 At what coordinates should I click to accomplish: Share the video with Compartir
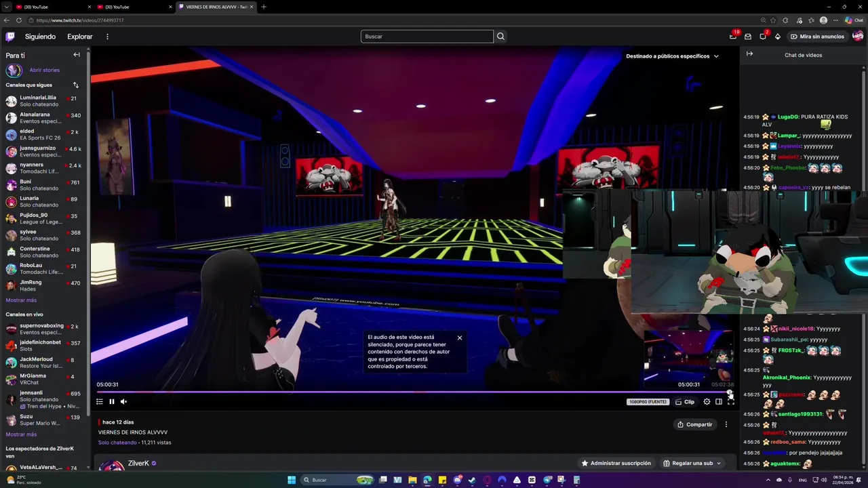click(x=694, y=424)
